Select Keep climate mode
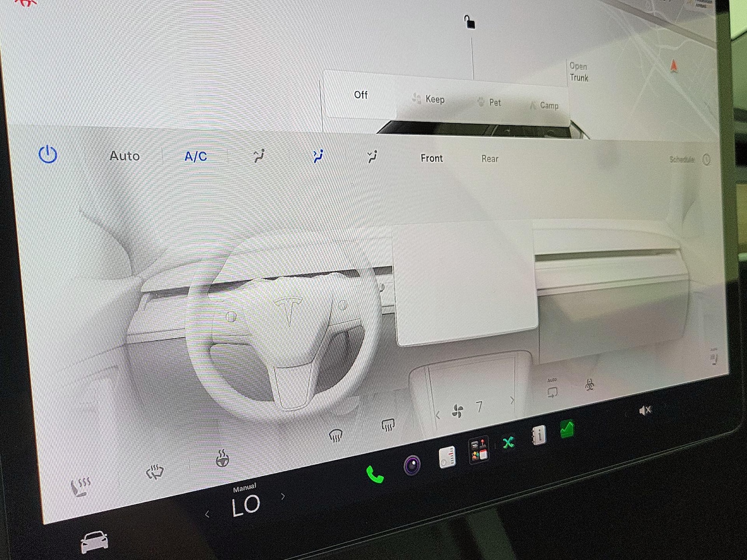 coord(429,99)
